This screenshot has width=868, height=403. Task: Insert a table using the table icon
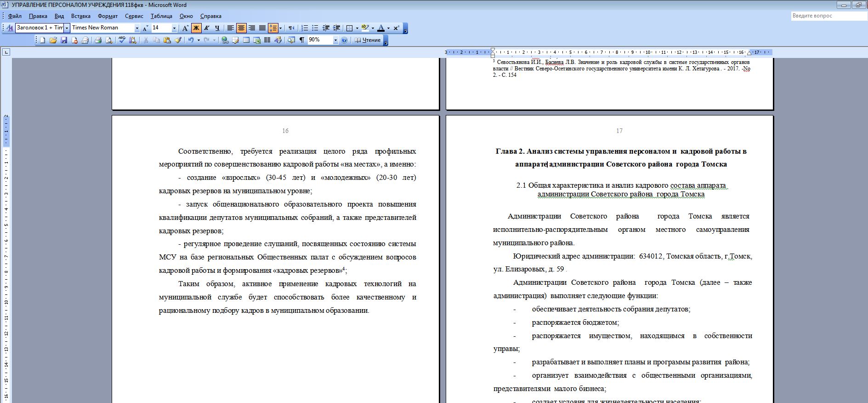point(246,40)
